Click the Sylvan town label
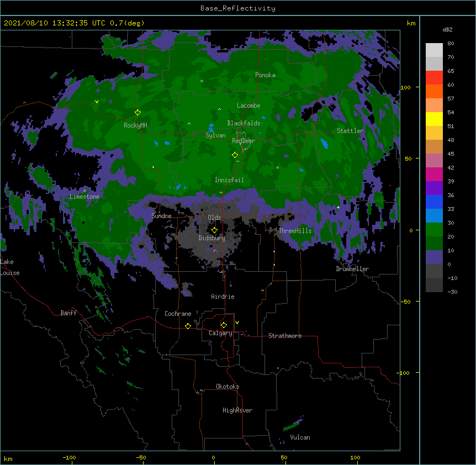The height and width of the screenshot is (465, 476). (x=215, y=135)
